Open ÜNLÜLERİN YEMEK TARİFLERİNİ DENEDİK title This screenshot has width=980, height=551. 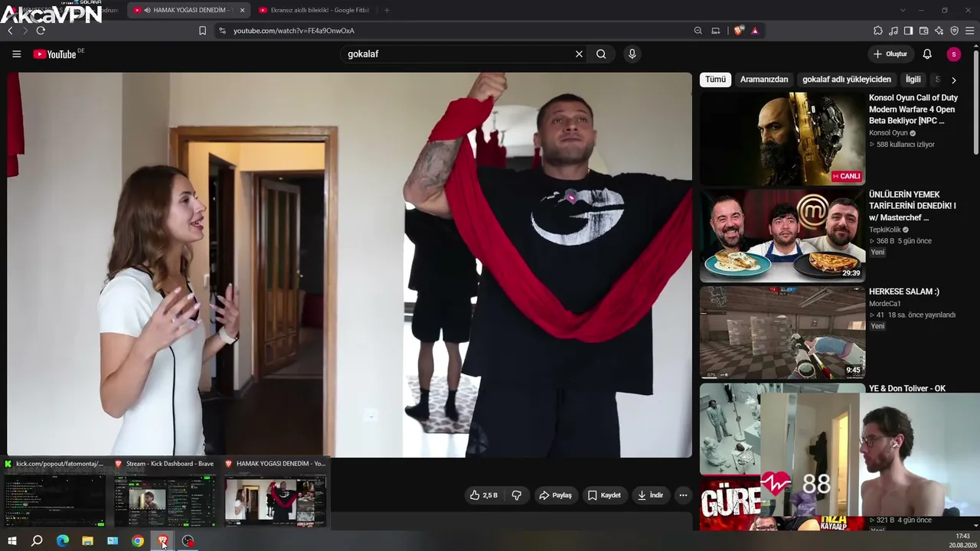click(913, 206)
